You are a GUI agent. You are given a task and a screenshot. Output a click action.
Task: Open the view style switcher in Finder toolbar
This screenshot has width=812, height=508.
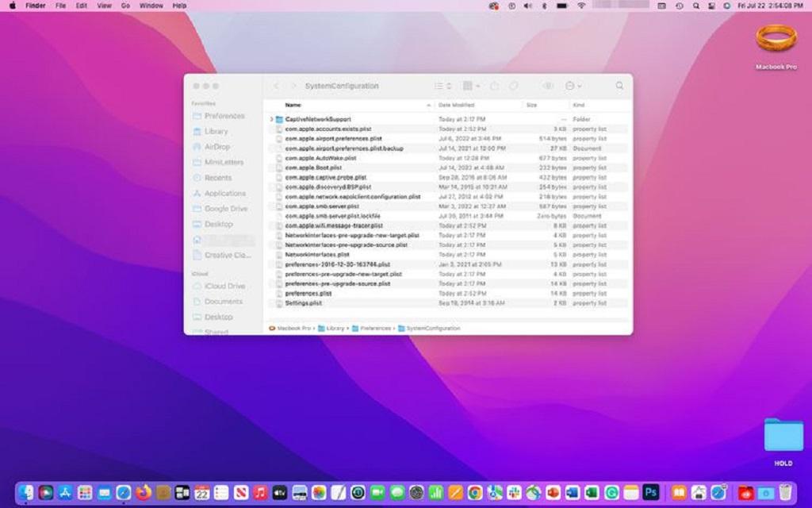pos(442,86)
